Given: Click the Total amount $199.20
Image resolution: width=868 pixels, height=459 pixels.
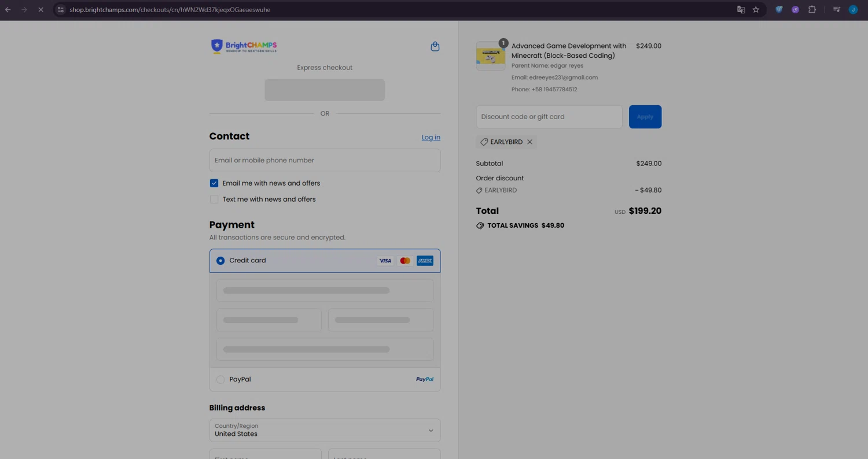Looking at the screenshot, I should pos(645,211).
